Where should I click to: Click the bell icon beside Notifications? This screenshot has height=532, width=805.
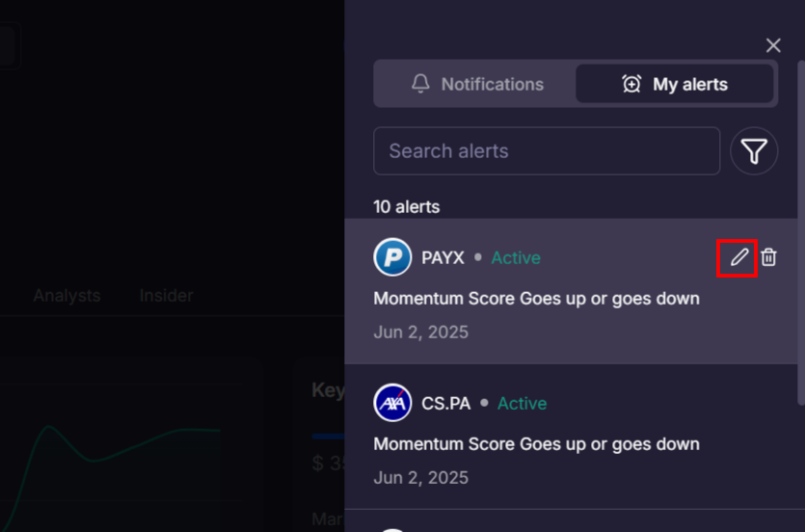(420, 84)
